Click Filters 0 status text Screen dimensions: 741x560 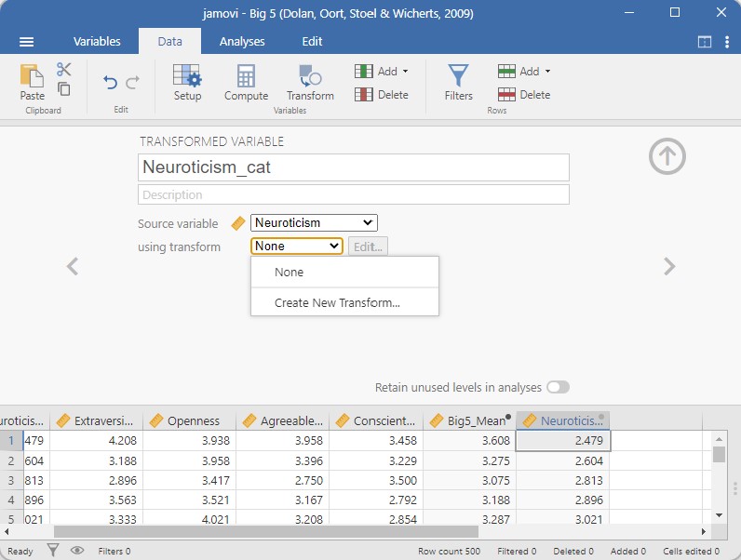114,551
